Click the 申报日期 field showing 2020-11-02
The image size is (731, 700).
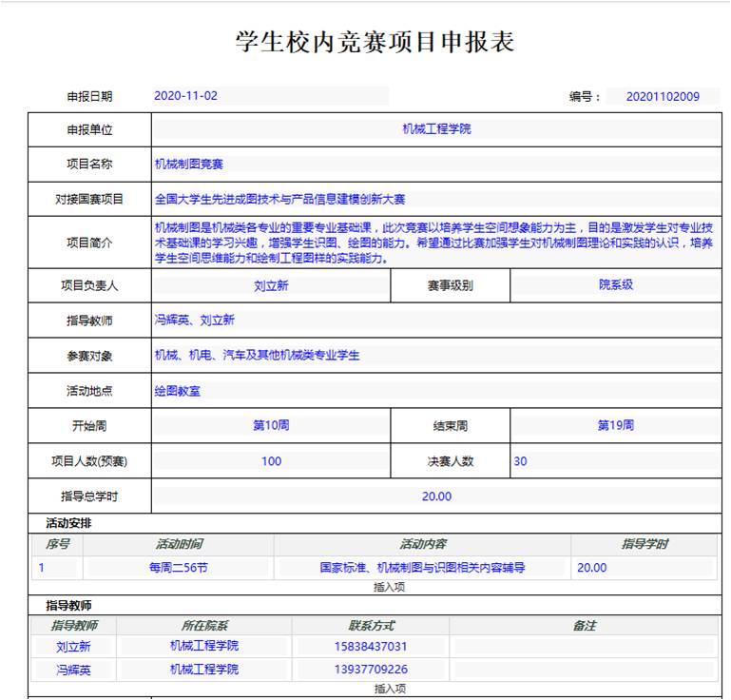point(270,96)
